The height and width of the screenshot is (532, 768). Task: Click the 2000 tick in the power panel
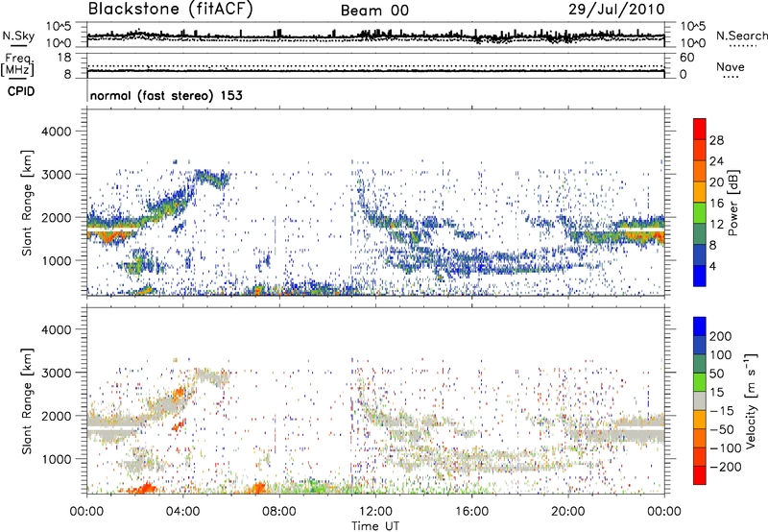57,217
